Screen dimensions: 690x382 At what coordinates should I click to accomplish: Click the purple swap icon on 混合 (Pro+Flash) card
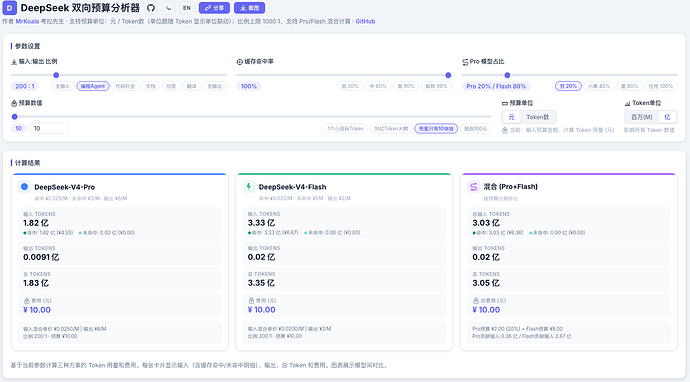click(x=473, y=187)
